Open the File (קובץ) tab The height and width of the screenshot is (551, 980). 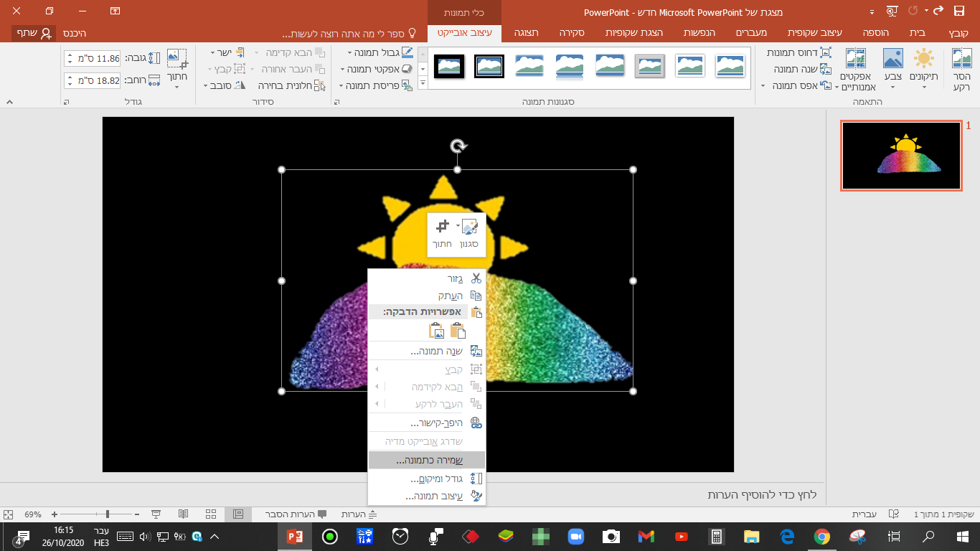pos(958,33)
